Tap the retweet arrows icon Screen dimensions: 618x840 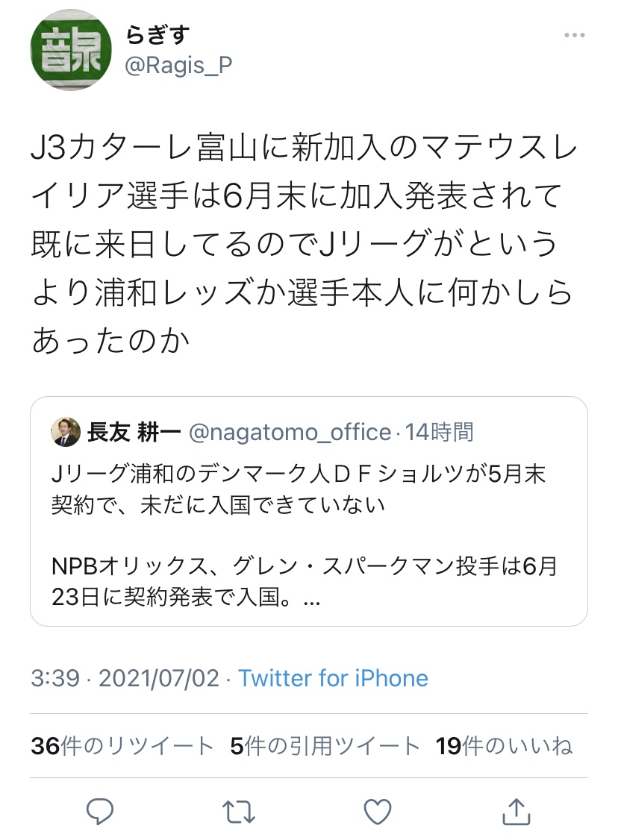pyautogui.click(x=239, y=812)
